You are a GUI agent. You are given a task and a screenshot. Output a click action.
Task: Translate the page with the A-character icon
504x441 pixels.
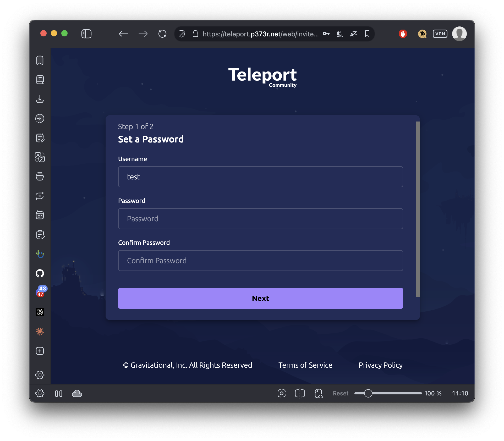(353, 34)
